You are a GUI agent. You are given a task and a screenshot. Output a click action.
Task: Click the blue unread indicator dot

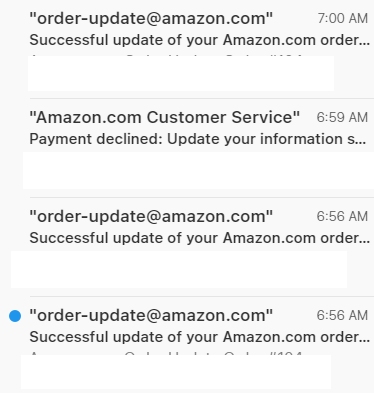tap(15, 316)
